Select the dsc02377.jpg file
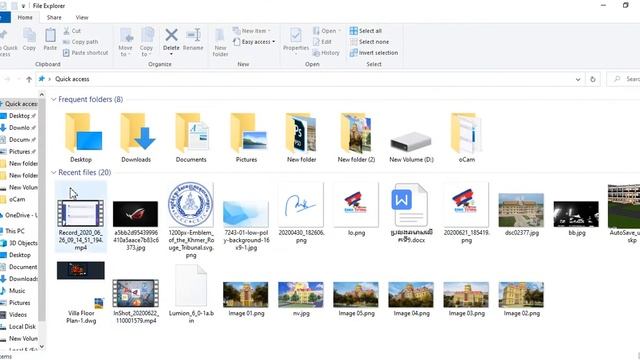The image size is (640, 360). tap(521, 214)
